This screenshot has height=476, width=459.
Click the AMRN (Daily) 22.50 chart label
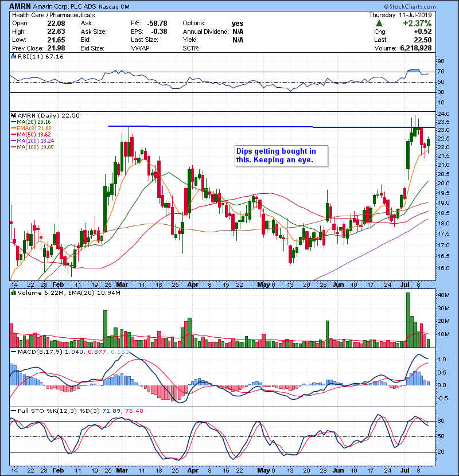[x=49, y=116]
